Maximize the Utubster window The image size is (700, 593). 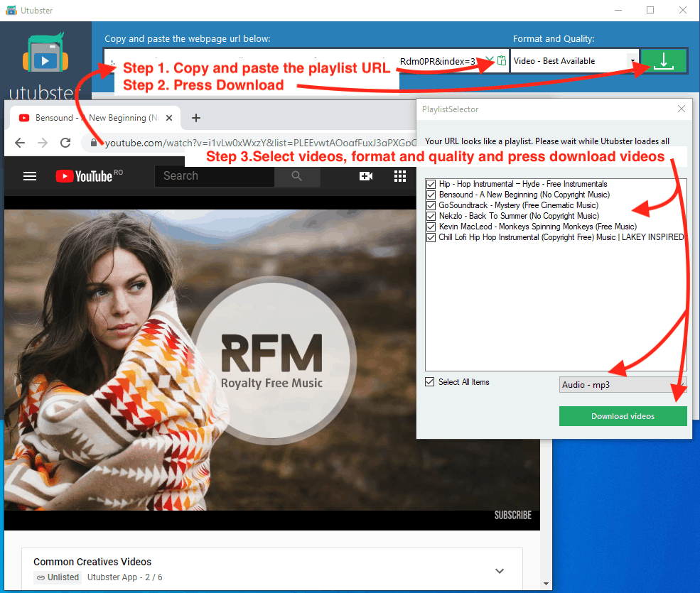point(650,10)
